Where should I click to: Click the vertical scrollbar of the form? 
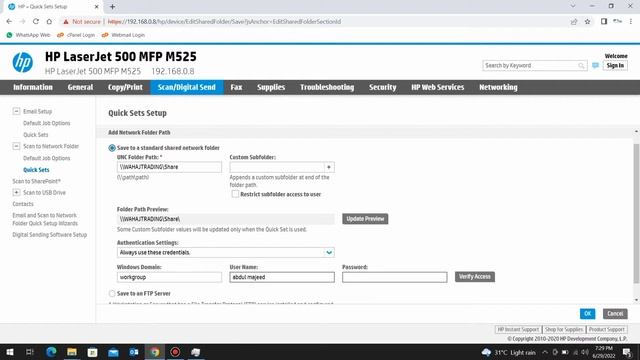[636, 213]
